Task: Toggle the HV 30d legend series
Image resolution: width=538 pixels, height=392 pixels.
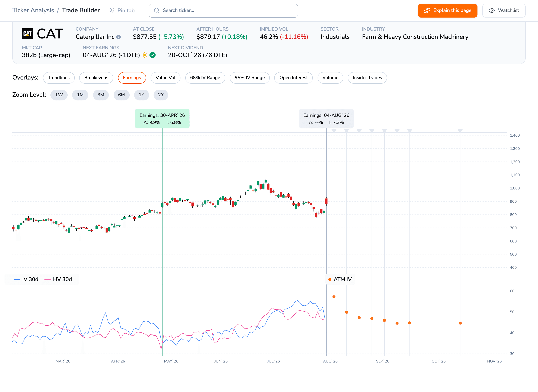Action: coord(58,279)
